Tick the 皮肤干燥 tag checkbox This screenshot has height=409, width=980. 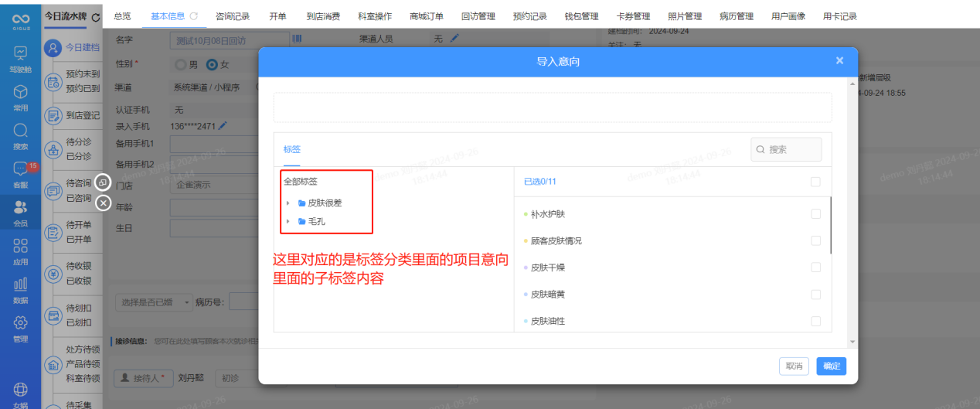pyautogui.click(x=815, y=268)
